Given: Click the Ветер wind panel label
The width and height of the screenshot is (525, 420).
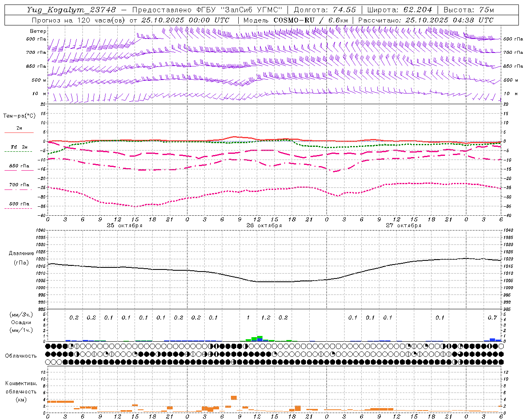Looking at the screenshot, I should (38, 31).
